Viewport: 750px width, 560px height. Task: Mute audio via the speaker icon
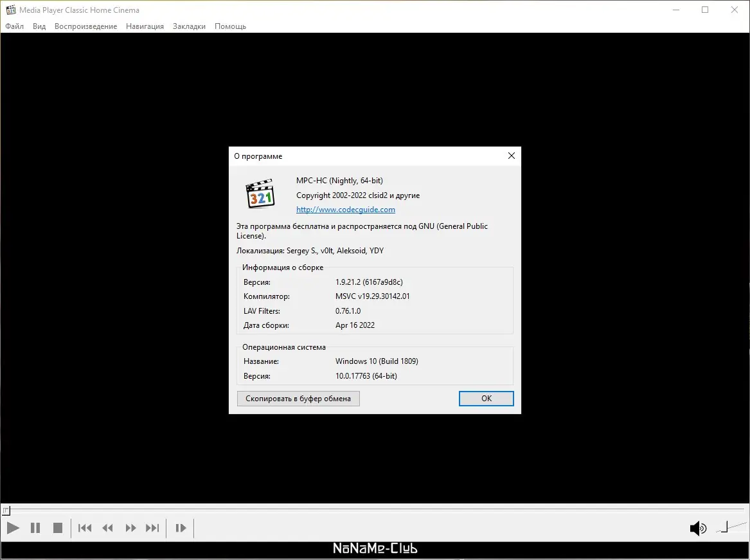(x=698, y=528)
